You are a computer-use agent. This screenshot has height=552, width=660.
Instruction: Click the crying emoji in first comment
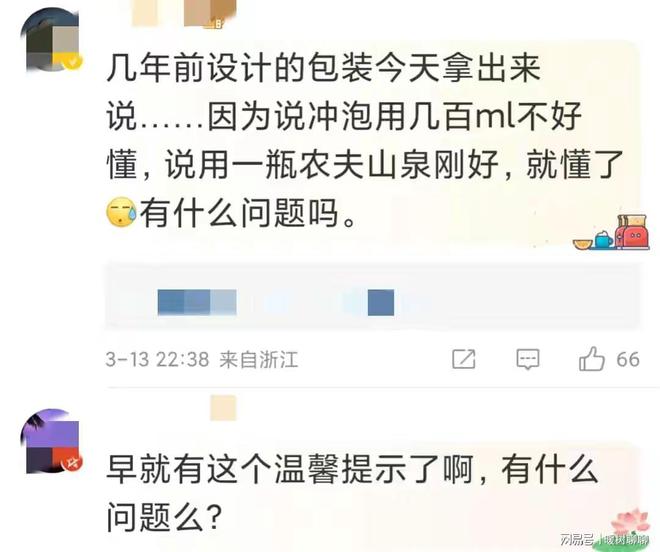pos(121,212)
